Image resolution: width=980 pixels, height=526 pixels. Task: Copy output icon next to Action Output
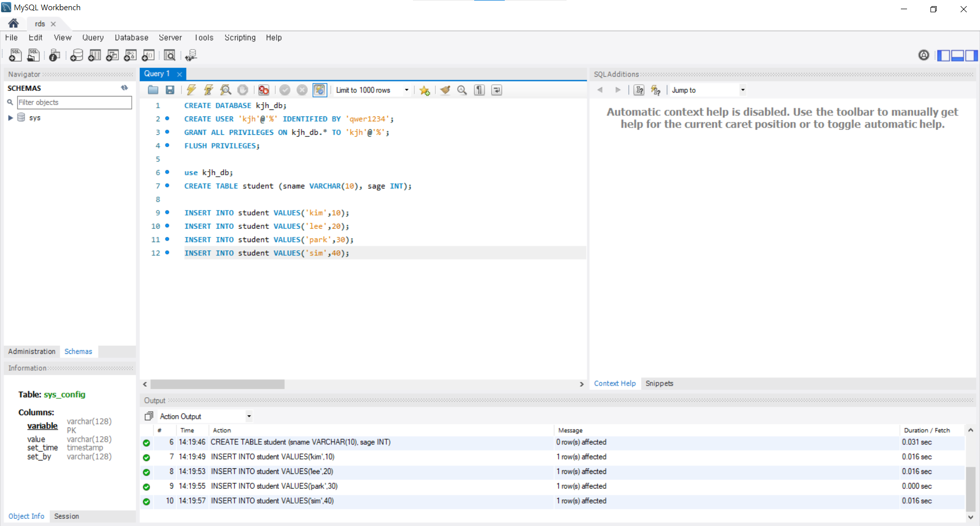pyautogui.click(x=149, y=416)
